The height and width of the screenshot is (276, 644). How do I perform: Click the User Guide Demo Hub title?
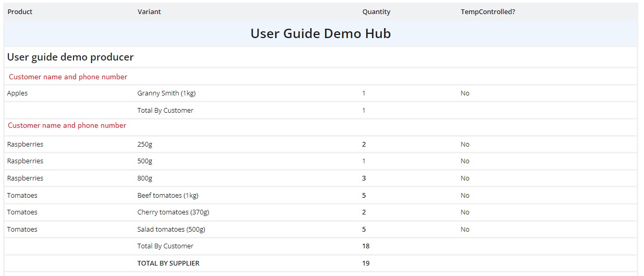pyautogui.click(x=320, y=33)
